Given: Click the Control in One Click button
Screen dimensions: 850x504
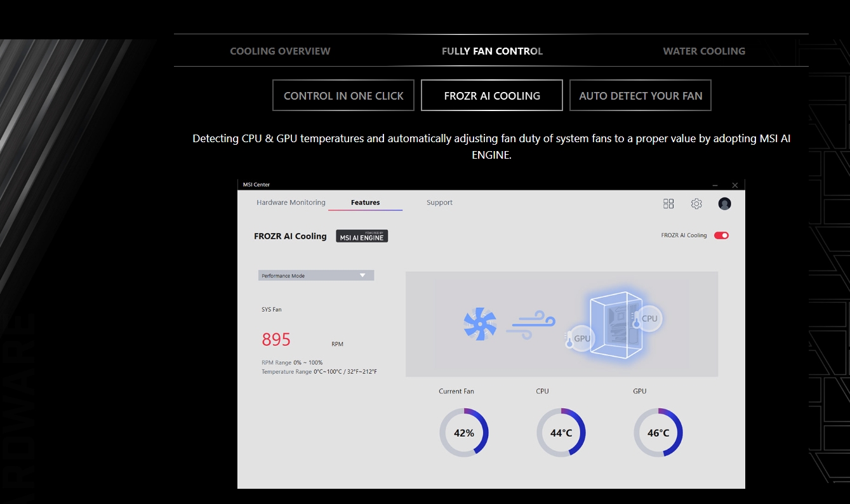Looking at the screenshot, I should (343, 95).
